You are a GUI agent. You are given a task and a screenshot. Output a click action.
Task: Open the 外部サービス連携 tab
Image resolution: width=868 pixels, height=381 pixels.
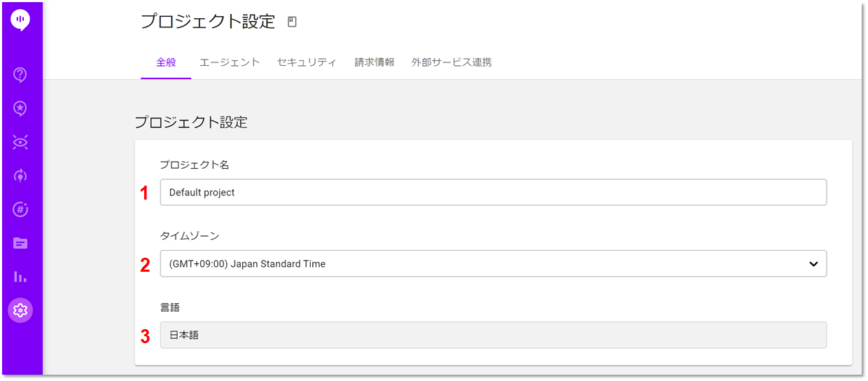point(451,62)
